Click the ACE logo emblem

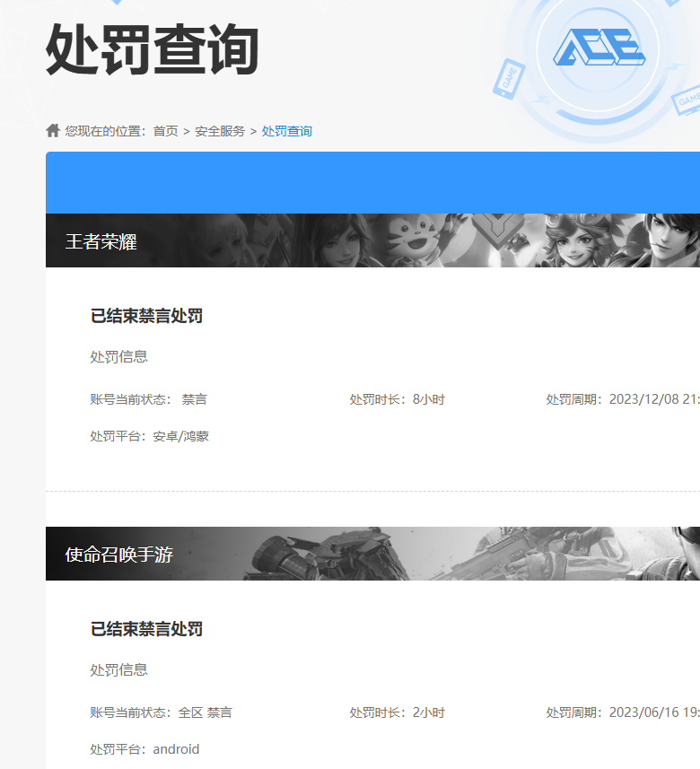pyautogui.click(x=599, y=48)
